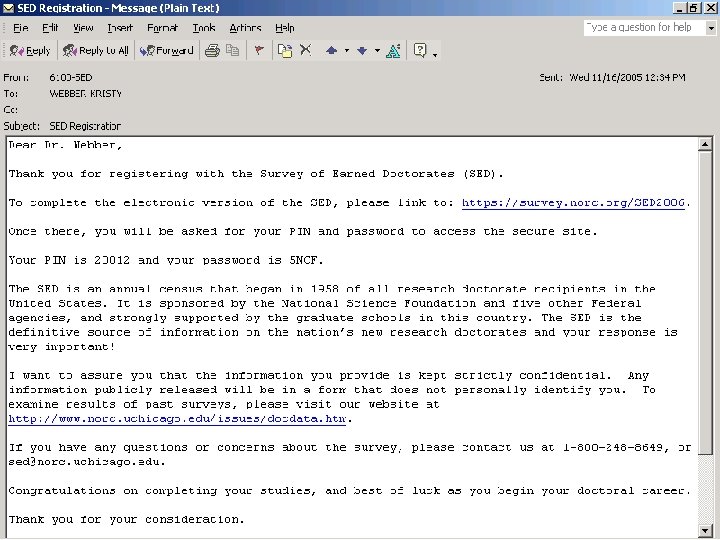Open the Actions menu

pyautogui.click(x=245, y=28)
